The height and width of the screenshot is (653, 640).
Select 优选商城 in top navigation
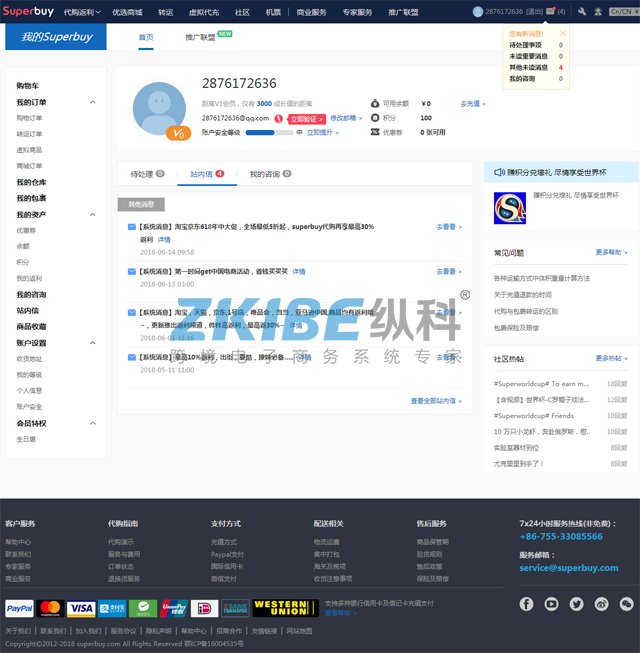tap(127, 12)
